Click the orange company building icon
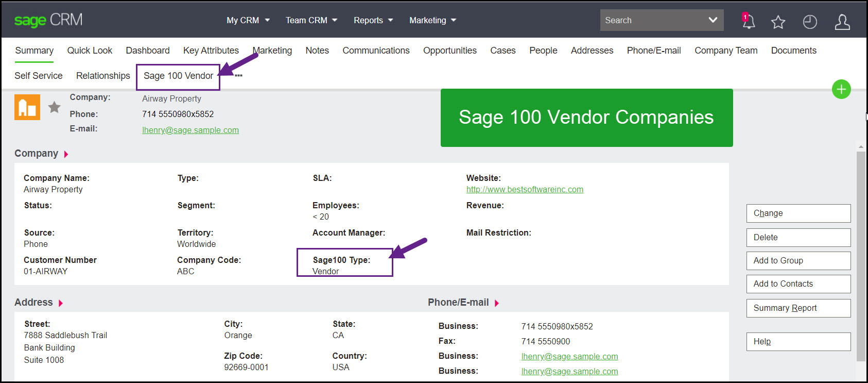 pos(27,107)
